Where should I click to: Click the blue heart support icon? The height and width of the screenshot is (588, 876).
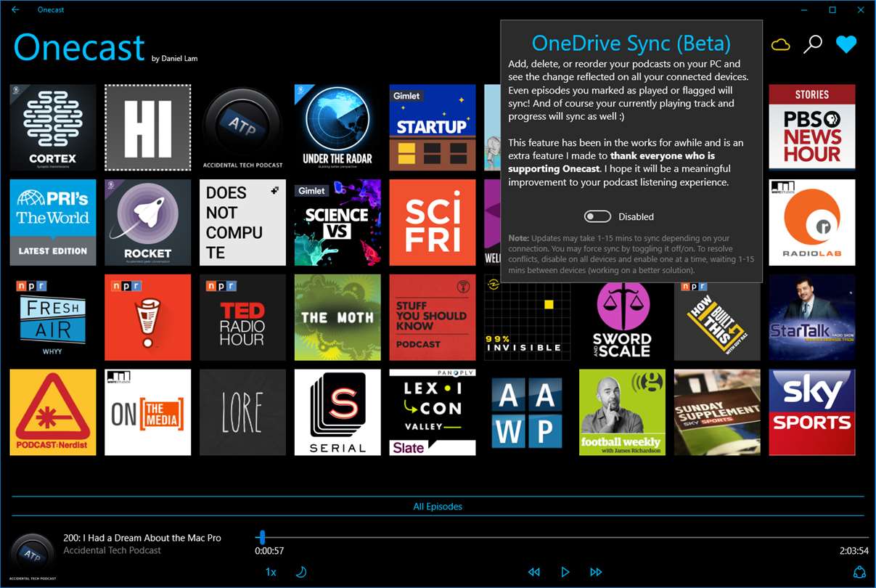846,44
